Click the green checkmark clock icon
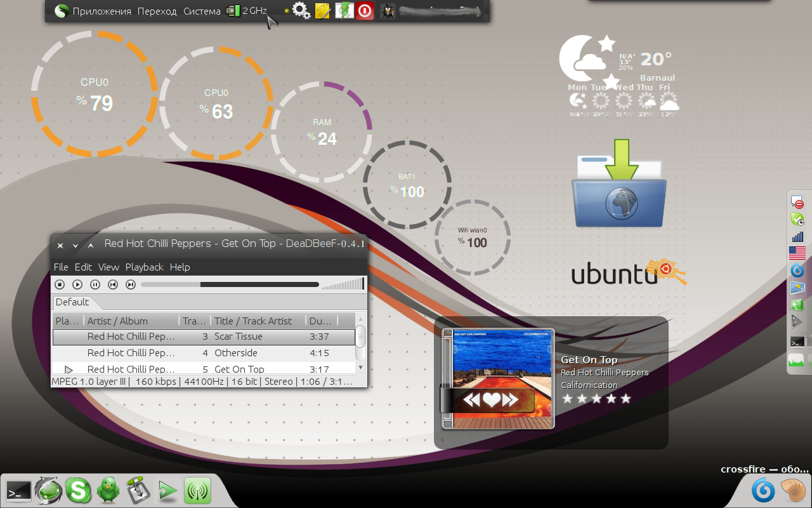This screenshot has width=812, height=508. pyautogui.click(x=797, y=220)
